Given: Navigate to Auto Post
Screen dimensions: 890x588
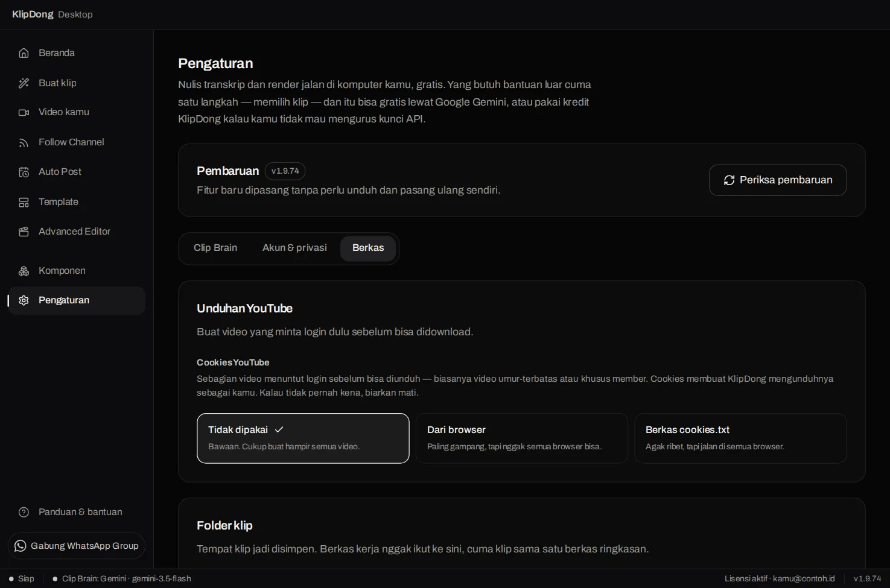Looking at the screenshot, I should [x=77, y=172].
